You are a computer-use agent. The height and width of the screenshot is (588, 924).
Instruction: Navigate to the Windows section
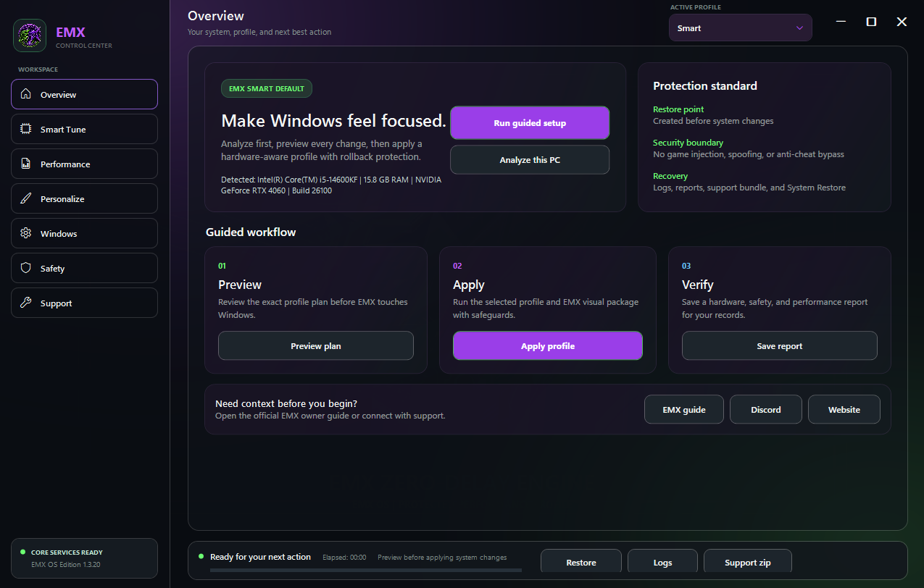tap(84, 233)
